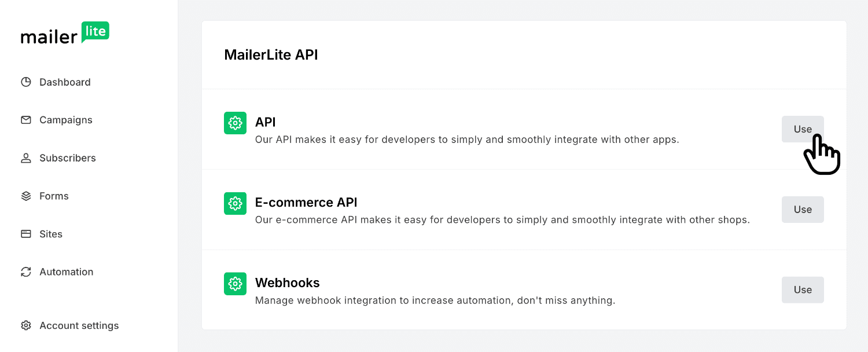868x352 pixels.
Task: Click the API description about developers integrating apps
Action: (x=467, y=140)
